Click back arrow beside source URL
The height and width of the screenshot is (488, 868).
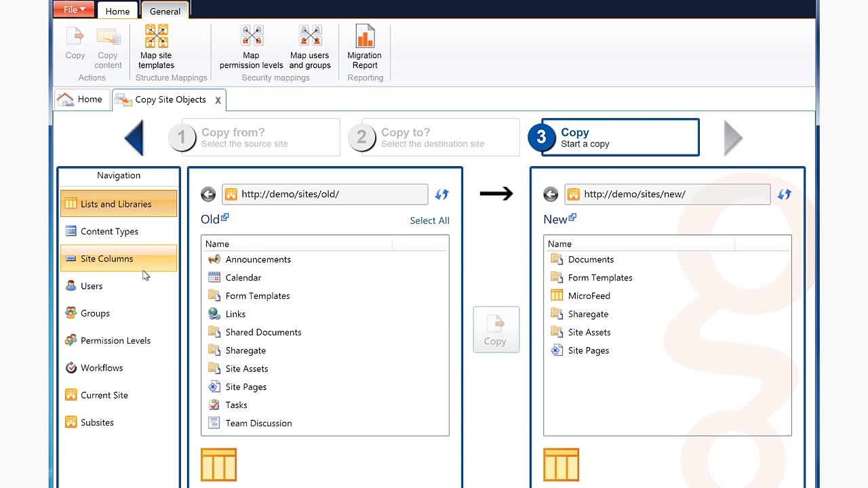(x=208, y=195)
